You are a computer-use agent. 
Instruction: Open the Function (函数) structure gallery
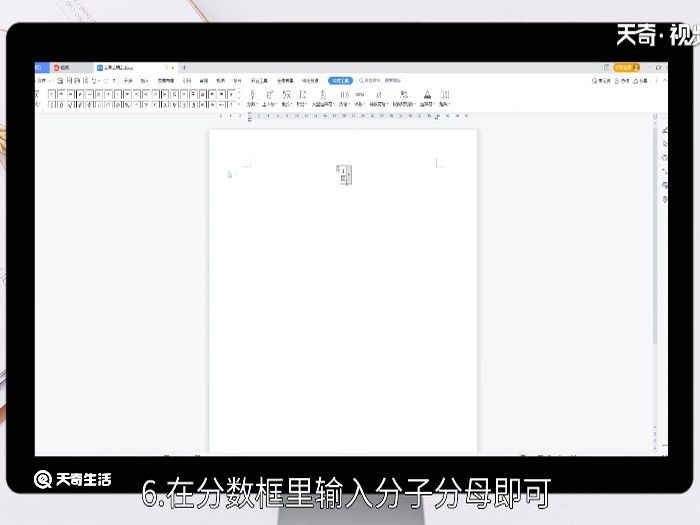pos(359,98)
